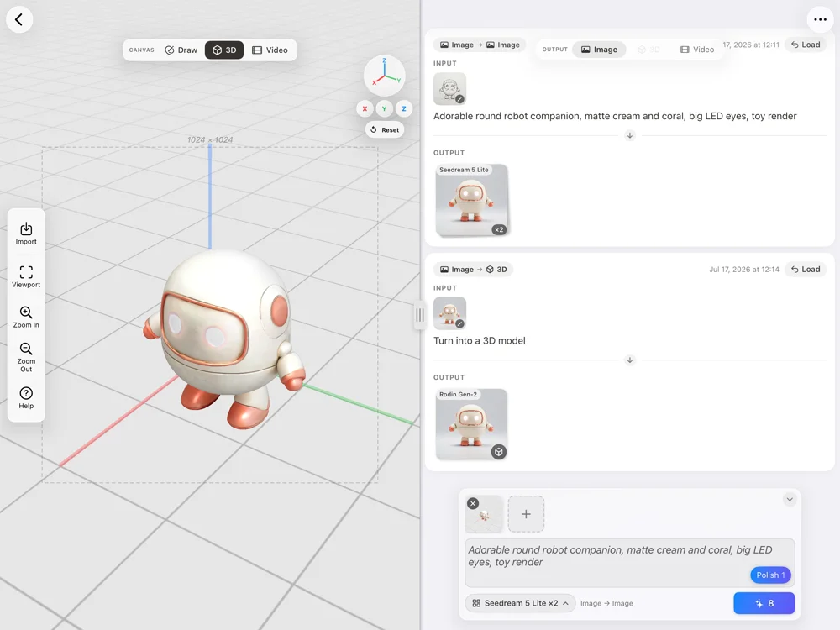840x630 pixels.
Task: Select Video output type
Action: [697, 50]
